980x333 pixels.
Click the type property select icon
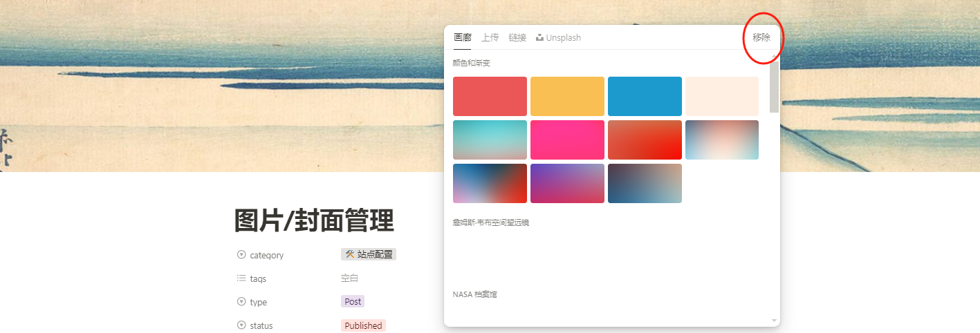(x=241, y=301)
